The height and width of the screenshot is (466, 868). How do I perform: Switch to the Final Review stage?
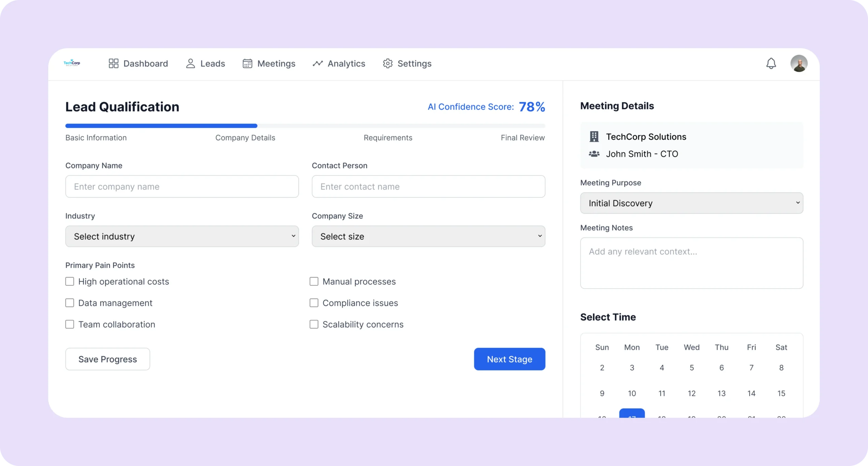(522, 138)
